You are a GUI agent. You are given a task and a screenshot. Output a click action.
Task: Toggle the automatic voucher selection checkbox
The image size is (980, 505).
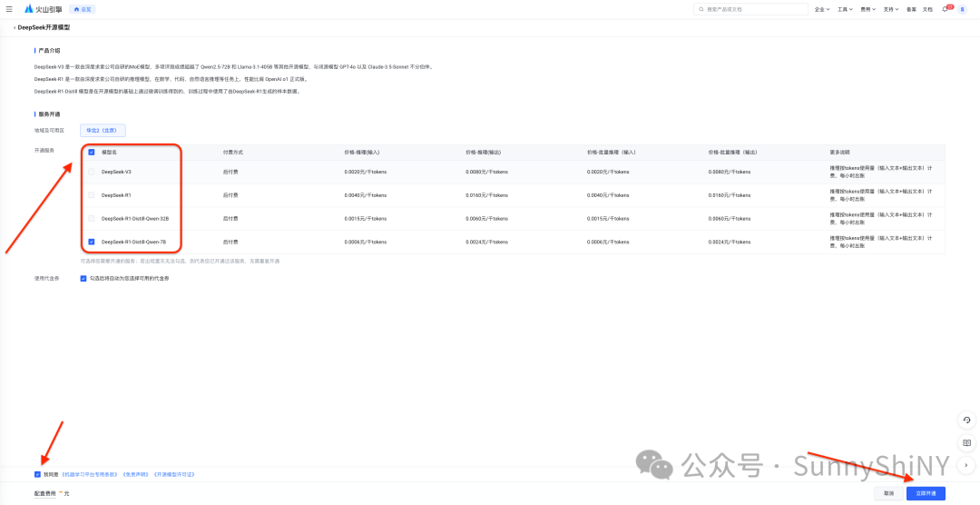click(83, 279)
